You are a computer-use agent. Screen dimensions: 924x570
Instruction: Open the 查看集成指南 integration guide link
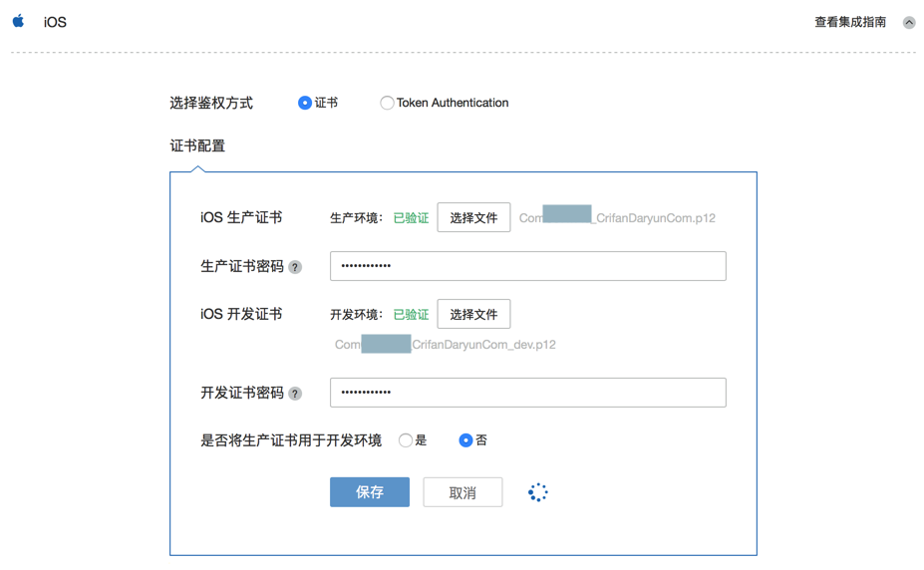(x=849, y=22)
